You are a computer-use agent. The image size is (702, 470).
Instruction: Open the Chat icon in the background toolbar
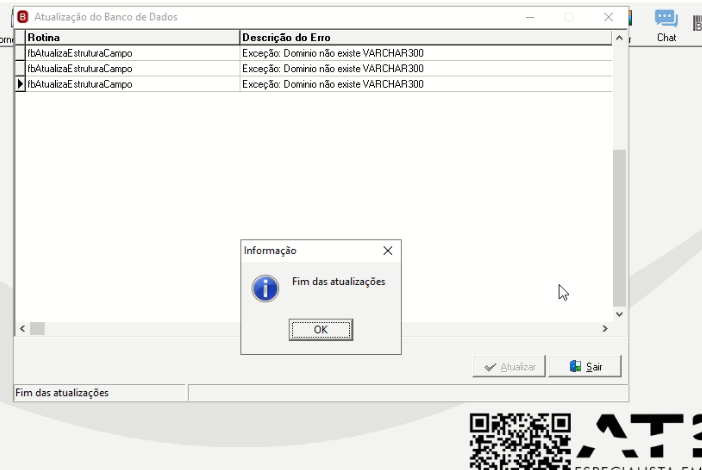(x=666, y=26)
